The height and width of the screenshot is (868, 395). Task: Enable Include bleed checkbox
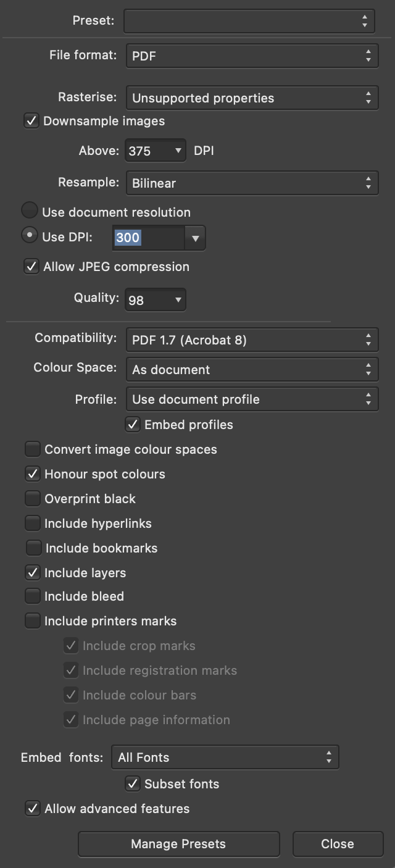(x=33, y=596)
